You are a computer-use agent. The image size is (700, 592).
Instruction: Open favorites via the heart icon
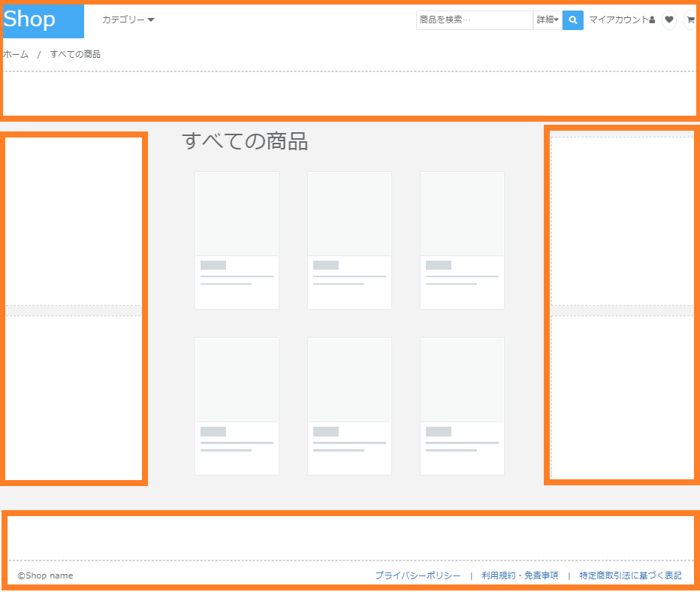pos(668,20)
